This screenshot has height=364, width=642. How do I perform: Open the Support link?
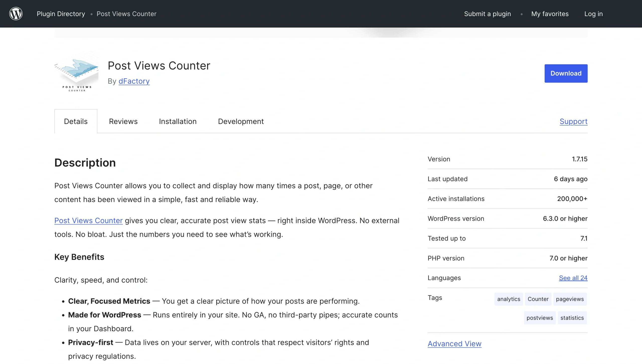click(573, 121)
